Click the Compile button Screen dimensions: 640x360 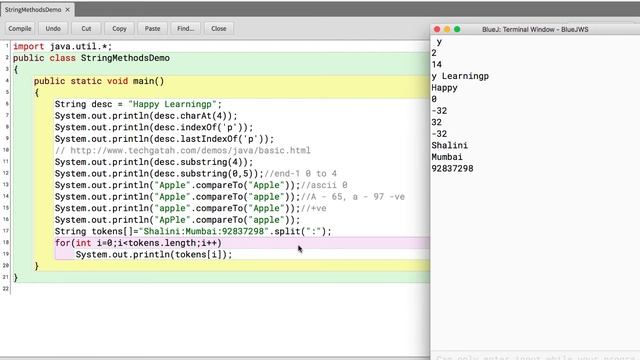click(20, 29)
